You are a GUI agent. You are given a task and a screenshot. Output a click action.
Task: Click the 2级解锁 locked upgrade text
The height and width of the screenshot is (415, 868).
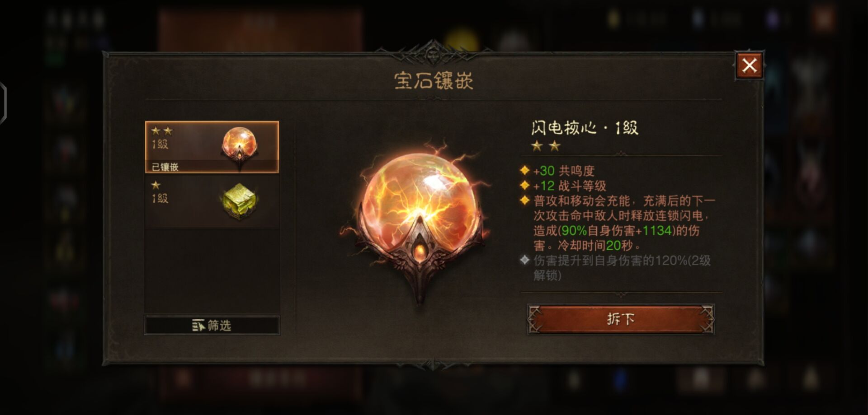(622, 267)
